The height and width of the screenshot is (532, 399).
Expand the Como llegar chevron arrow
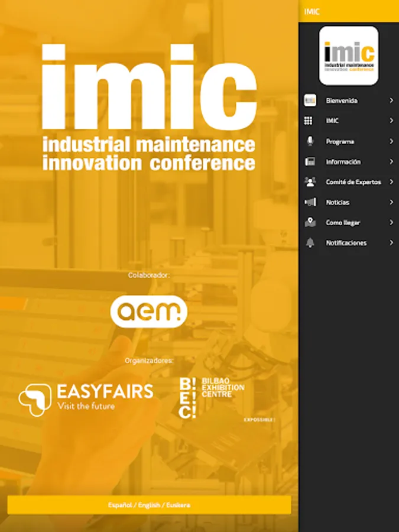coord(391,223)
